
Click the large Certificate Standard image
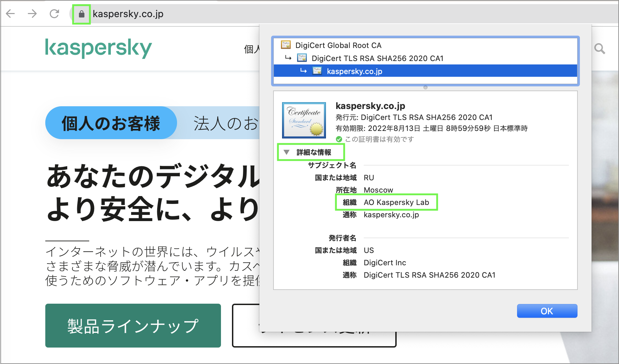click(x=304, y=120)
